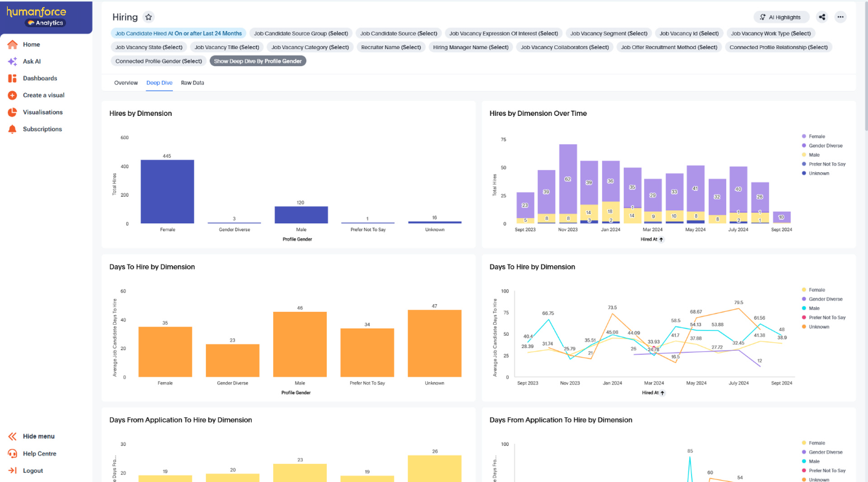Open Subscriptions in the sidebar

click(x=42, y=129)
